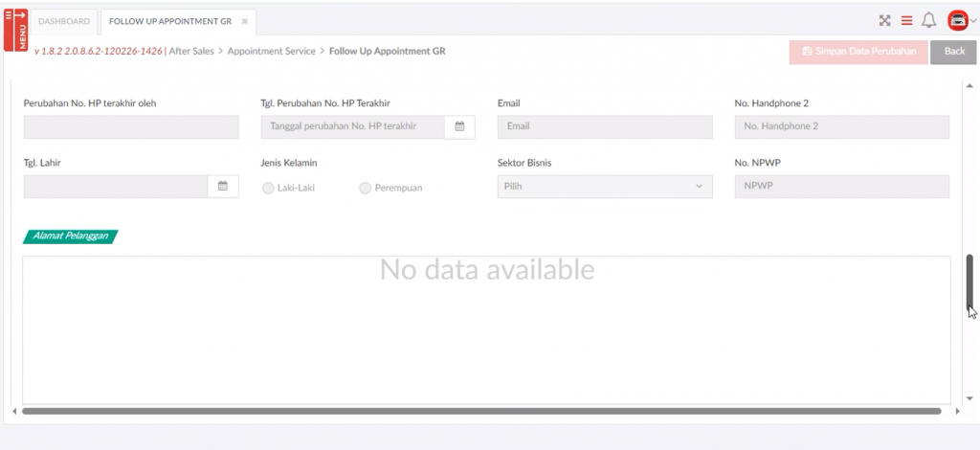Click the red car profile avatar
Image resolution: width=980 pixels, height=450 pixels.
click(x=956, y=21)
